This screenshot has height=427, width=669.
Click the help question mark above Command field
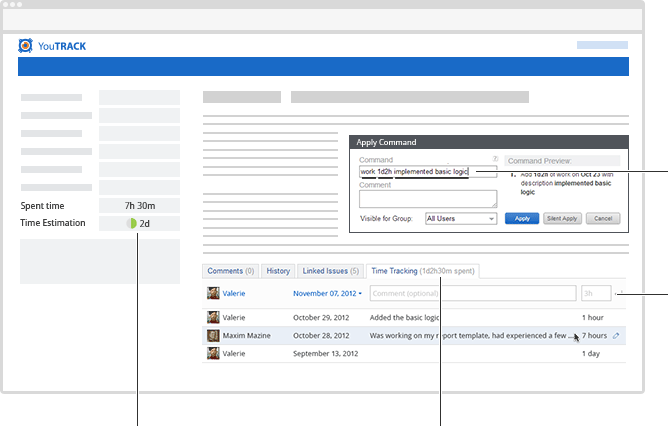(495, 158)
